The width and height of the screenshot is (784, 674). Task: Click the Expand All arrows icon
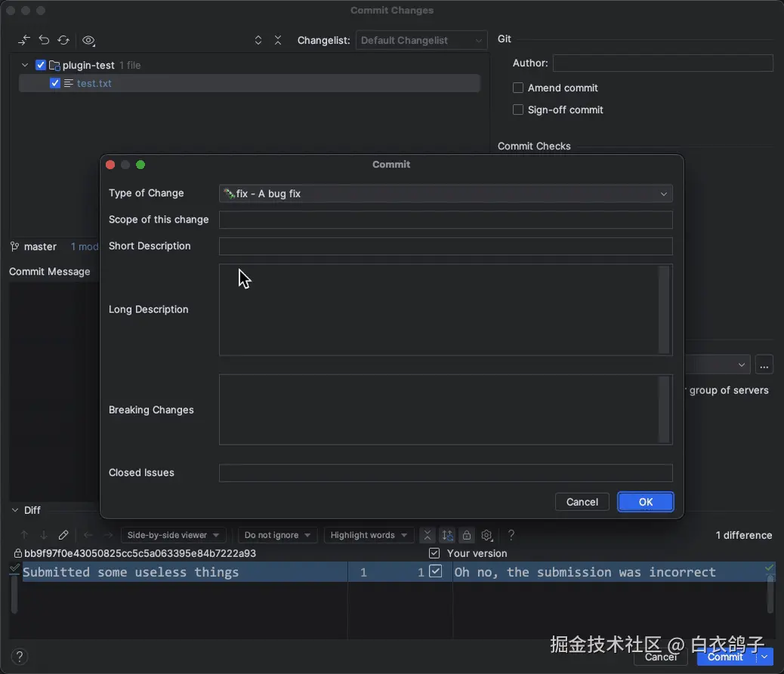[x=258, y=40]
